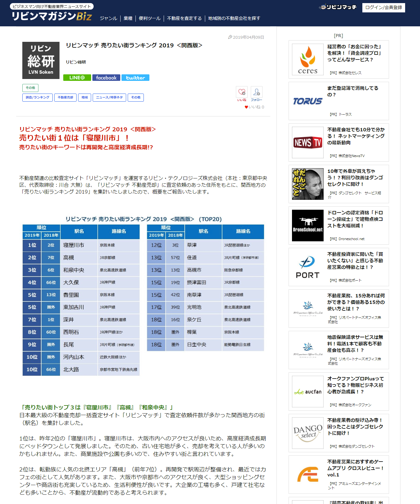
Task: Select the blue その他 tag
Action: pos(136,98)
